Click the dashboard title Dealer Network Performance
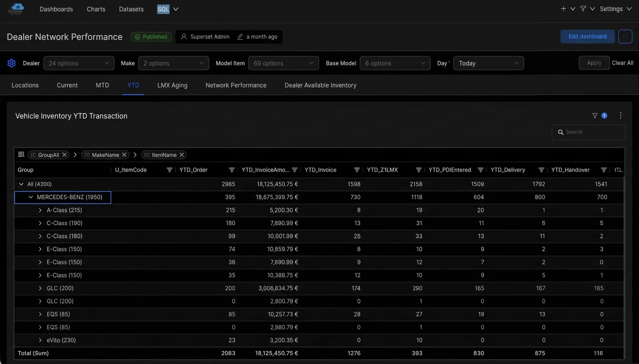 tap(65, 37)
